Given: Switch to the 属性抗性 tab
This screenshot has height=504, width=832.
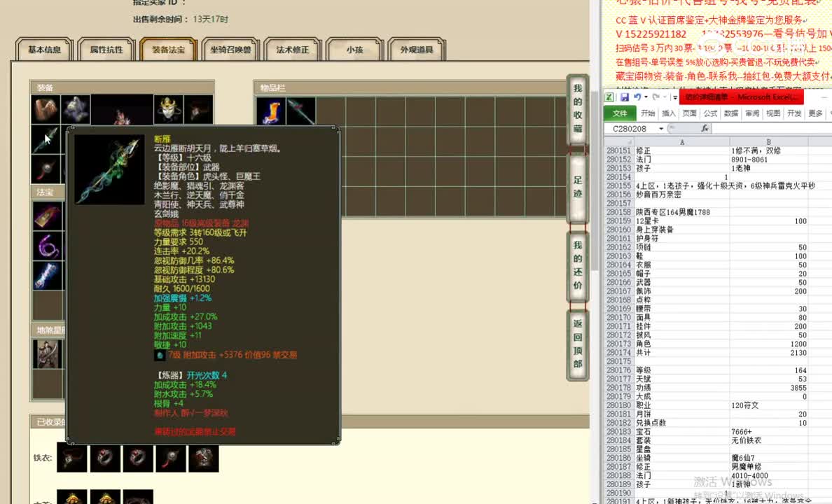Looking at the screenshot, I should 106,49.
